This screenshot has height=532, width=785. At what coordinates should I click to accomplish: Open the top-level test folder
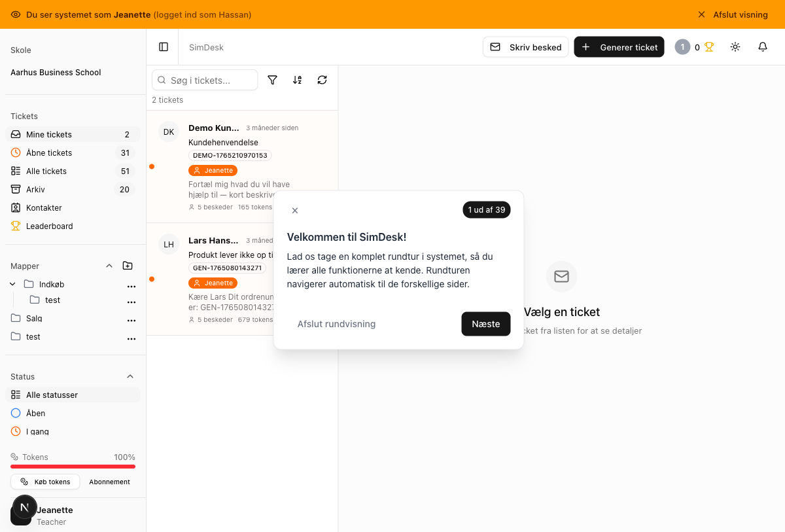point(33,336)
